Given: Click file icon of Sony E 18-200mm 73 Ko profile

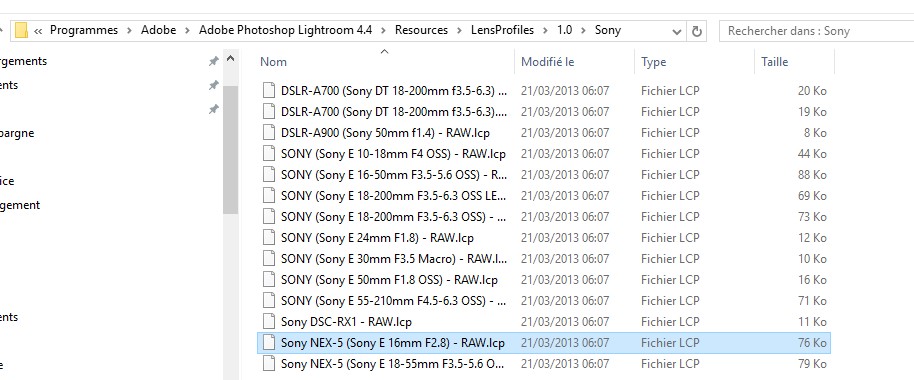Looking at the screenshot, I should click(x=268, y=216).
